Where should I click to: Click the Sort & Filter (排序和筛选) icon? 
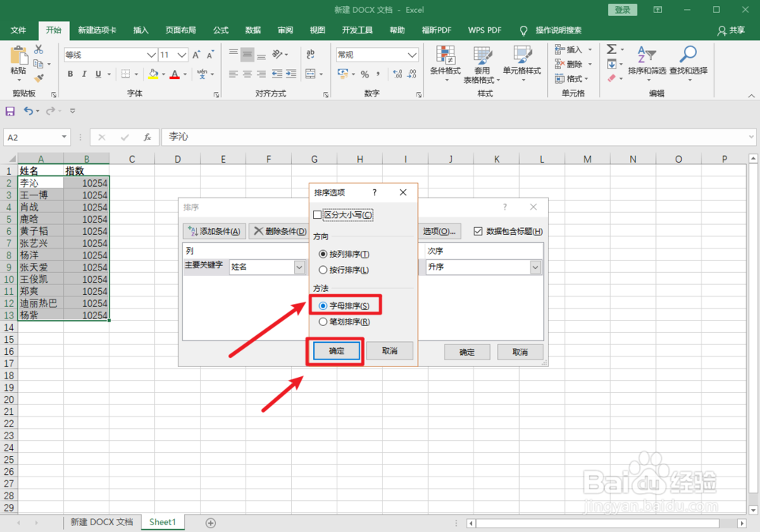click(x=650, y=65)
